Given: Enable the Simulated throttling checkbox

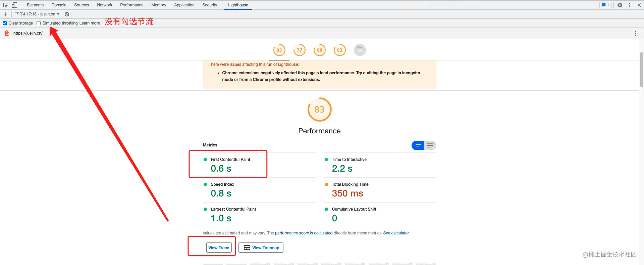Looking at the screenshot, I should 39,23.
